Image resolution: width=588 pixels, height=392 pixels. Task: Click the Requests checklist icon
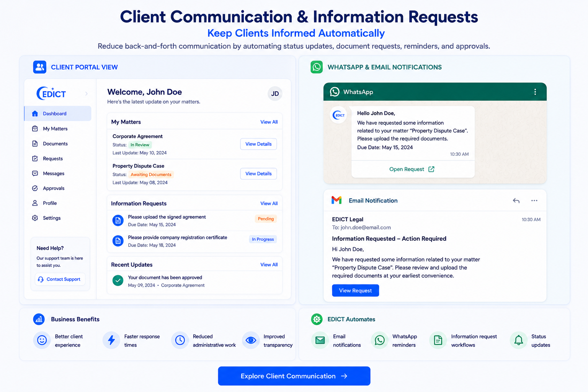(x=35, y=158)
